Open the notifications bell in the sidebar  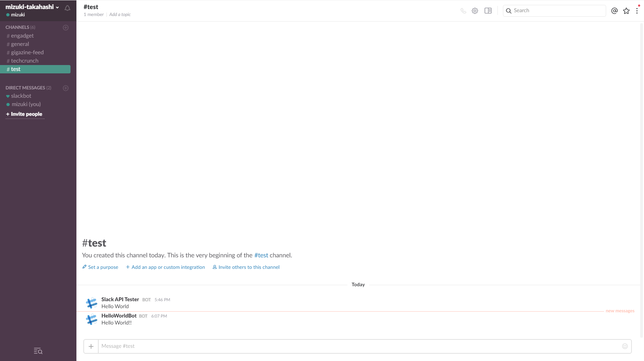point(67,8)
